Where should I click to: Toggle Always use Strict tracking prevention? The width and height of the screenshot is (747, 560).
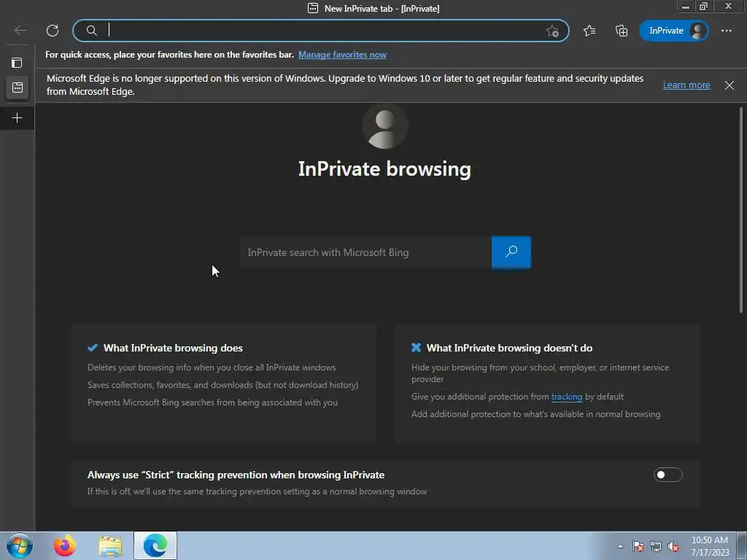667,475
